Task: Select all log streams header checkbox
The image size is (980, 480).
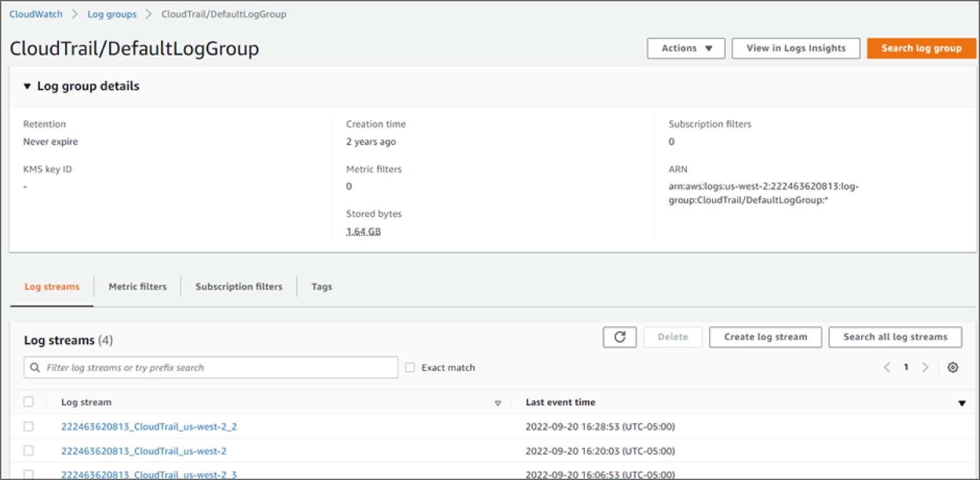Action: [x=28, y=402]
